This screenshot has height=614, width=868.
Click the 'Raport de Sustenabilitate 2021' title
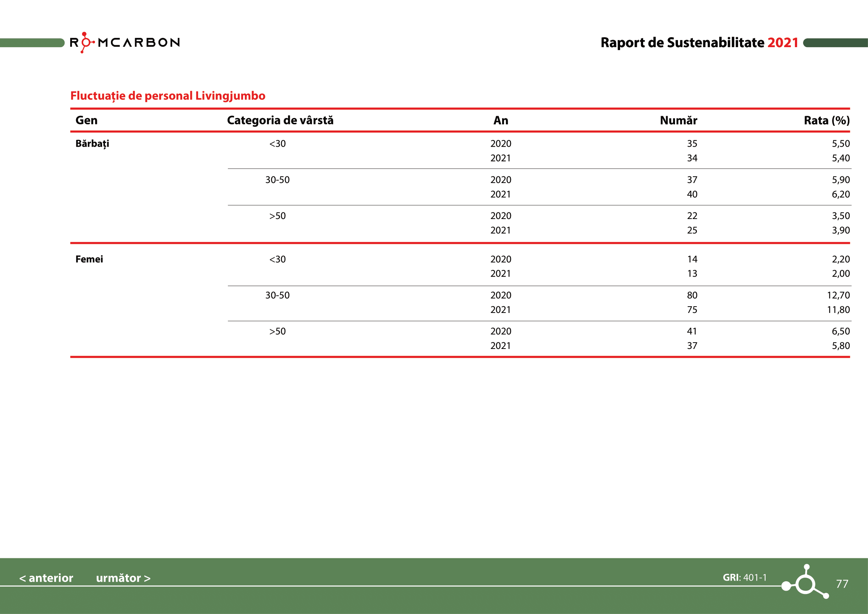pyautogui.click(x=699, y=43)
